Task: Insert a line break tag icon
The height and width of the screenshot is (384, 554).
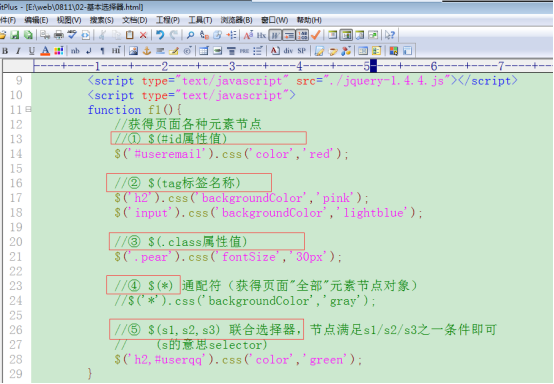Action: coord(89,51)
